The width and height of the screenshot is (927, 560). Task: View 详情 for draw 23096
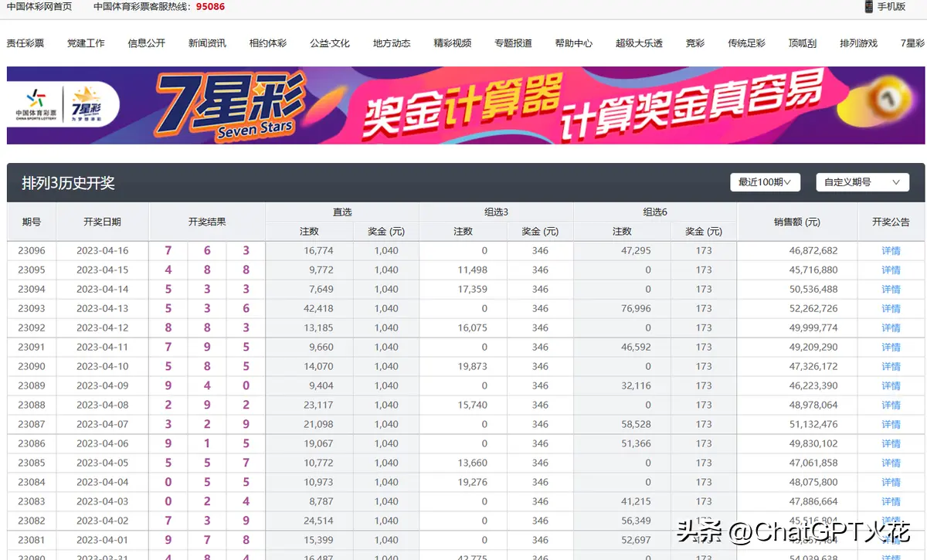coord(891,251)
